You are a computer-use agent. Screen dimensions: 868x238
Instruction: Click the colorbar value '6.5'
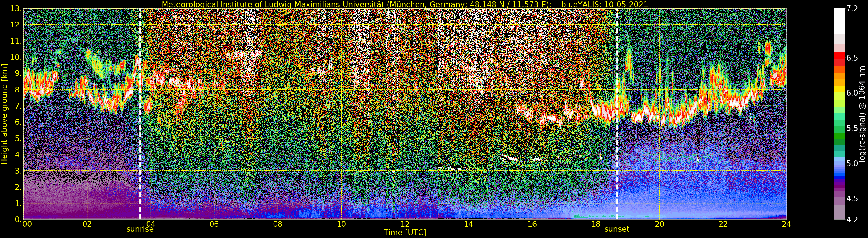tap(852, 58)
